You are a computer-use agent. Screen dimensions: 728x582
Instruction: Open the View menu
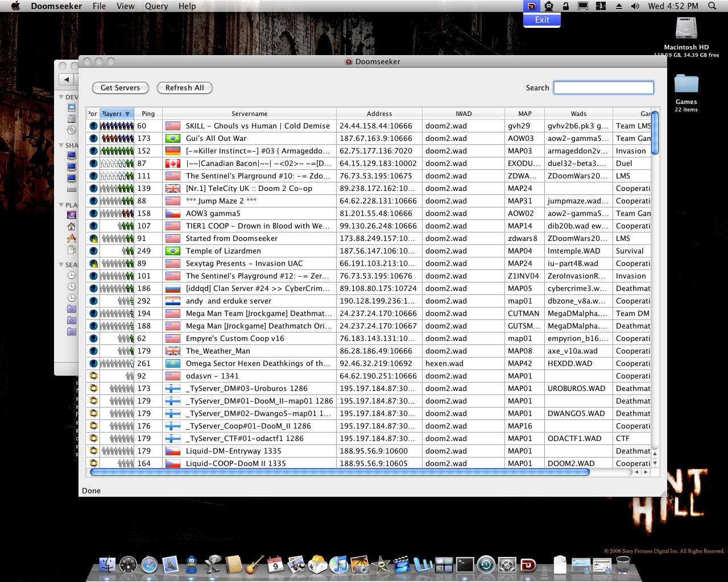click(125, 6)
